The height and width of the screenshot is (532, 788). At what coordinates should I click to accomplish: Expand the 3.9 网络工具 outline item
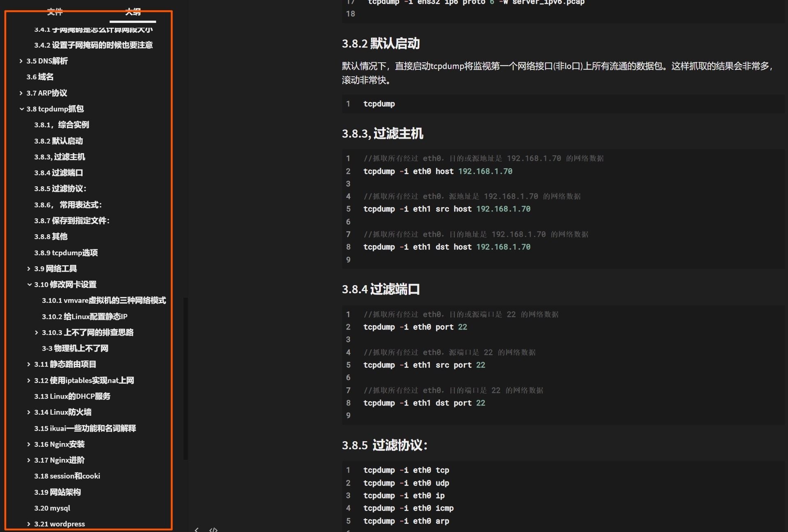point(29,269)
